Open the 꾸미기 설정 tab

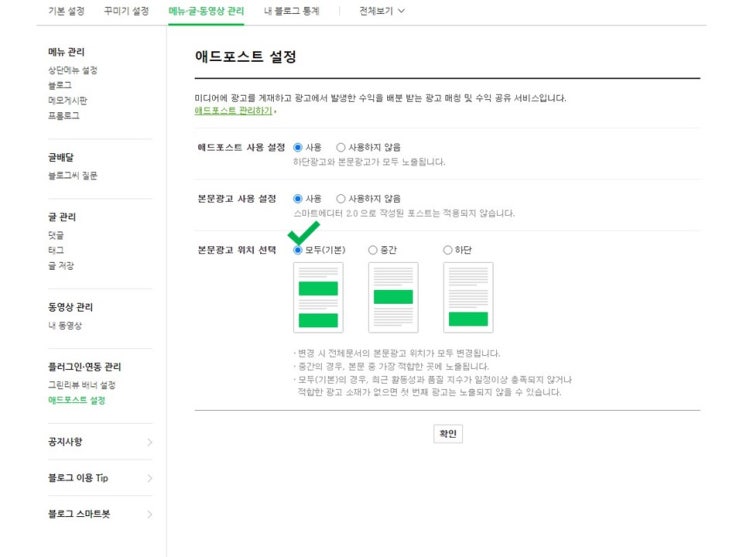[x=126, y=11]
